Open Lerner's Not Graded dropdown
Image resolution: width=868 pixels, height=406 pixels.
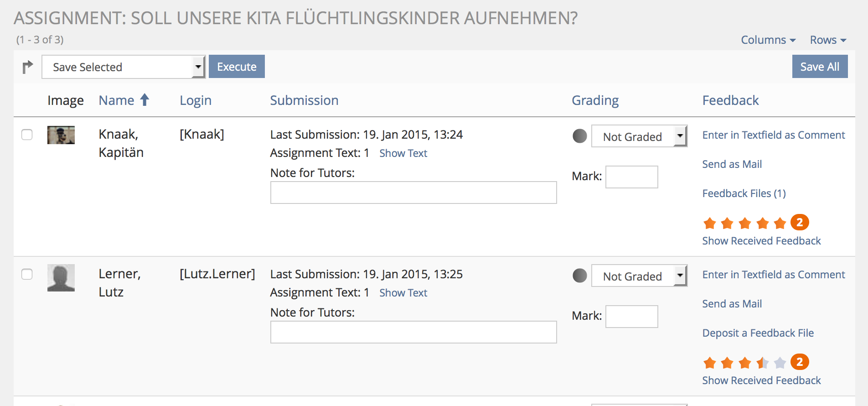(639, 276)
